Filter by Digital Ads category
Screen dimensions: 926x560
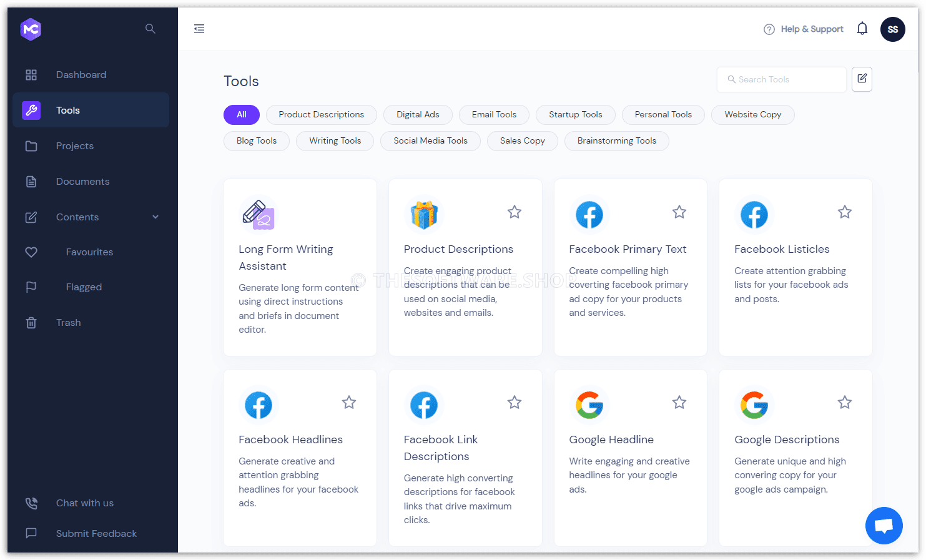pos(418,115)
